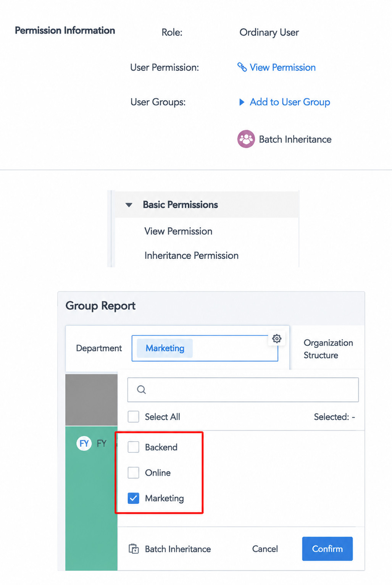Uncheck the Marketing department checkbox
This screenshot has height=585, width=392.
coord(133,498)
